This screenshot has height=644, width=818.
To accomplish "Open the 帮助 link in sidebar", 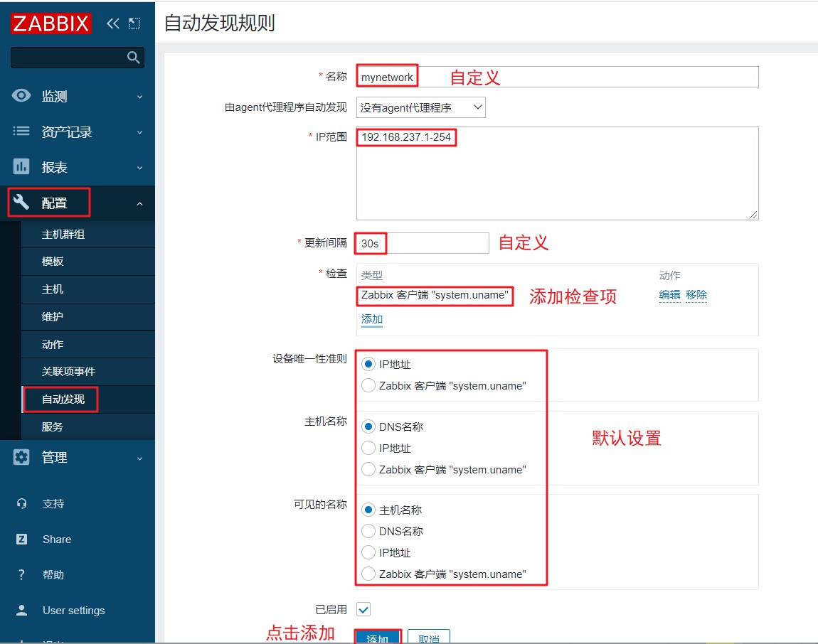I will 53,574.
